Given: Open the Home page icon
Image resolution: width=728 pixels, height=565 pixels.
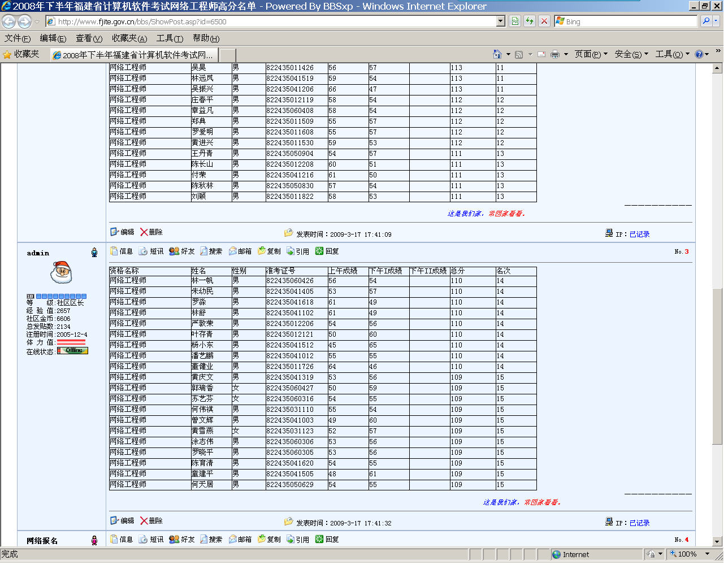Looking at the screenshot, I should [497, 54].
